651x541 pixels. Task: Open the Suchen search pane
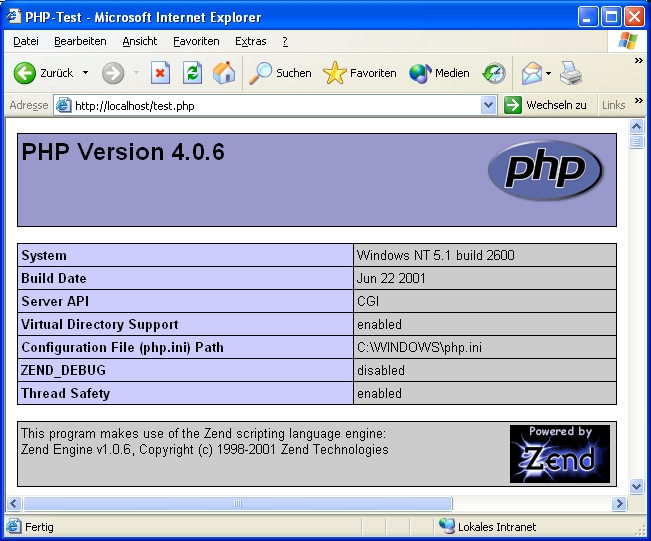coord(280,73)
